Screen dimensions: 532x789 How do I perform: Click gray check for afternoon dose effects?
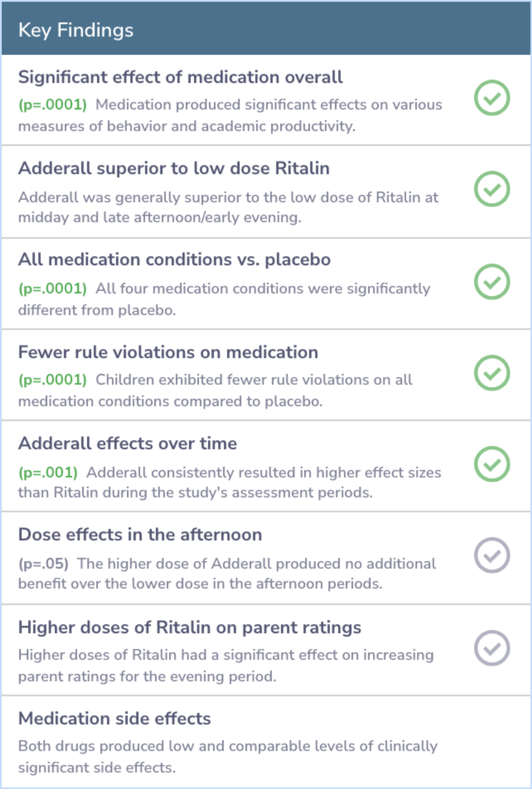coord(492,555)
